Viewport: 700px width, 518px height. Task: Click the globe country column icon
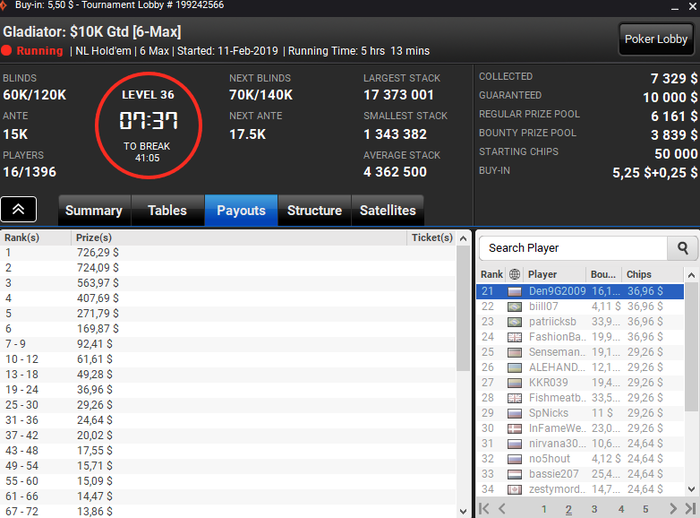(x=514, y=274)
